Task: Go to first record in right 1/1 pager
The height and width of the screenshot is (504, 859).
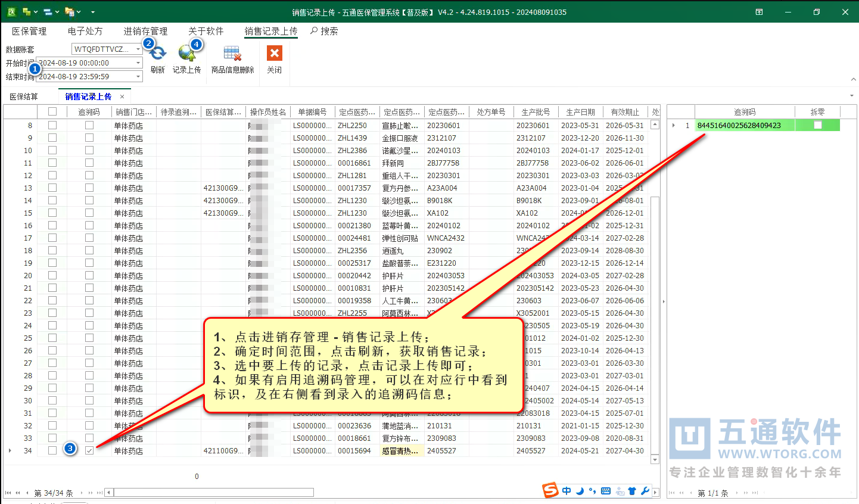Action: pos(672,493)
